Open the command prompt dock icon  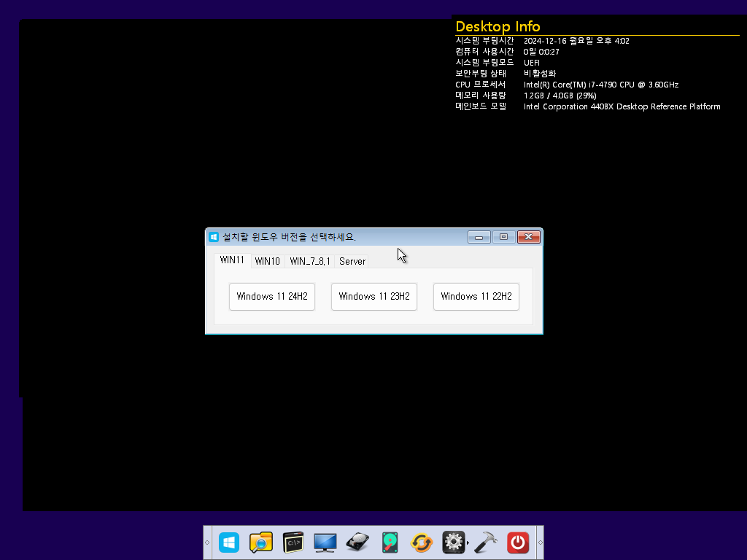click(x=293, y=542)
